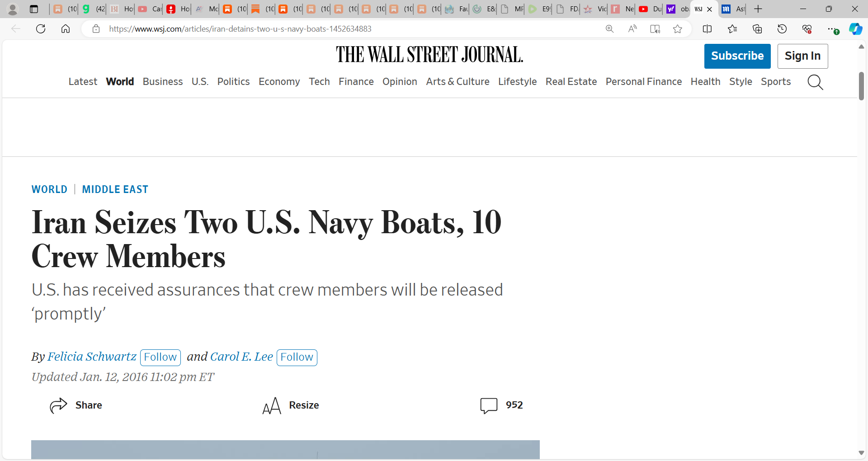Open the Real Estate nav section
Screen dimensions: 868x461
[571, 82]
